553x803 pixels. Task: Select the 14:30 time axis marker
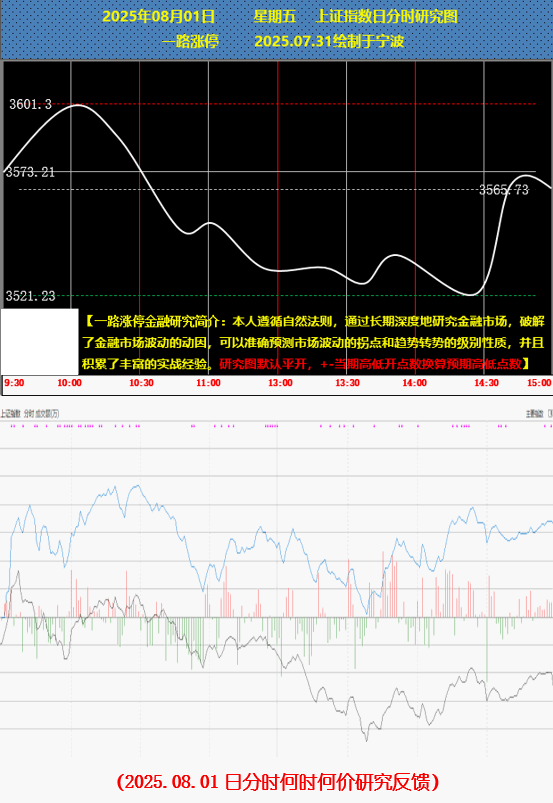pos(486,383)
